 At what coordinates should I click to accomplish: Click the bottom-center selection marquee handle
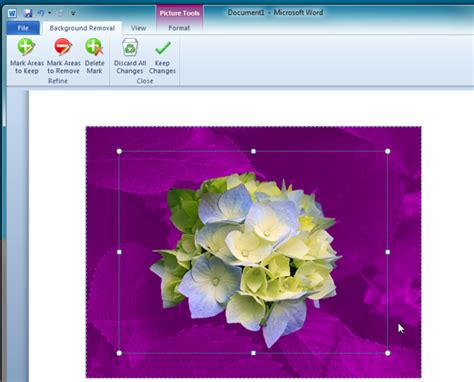point(253,353)
